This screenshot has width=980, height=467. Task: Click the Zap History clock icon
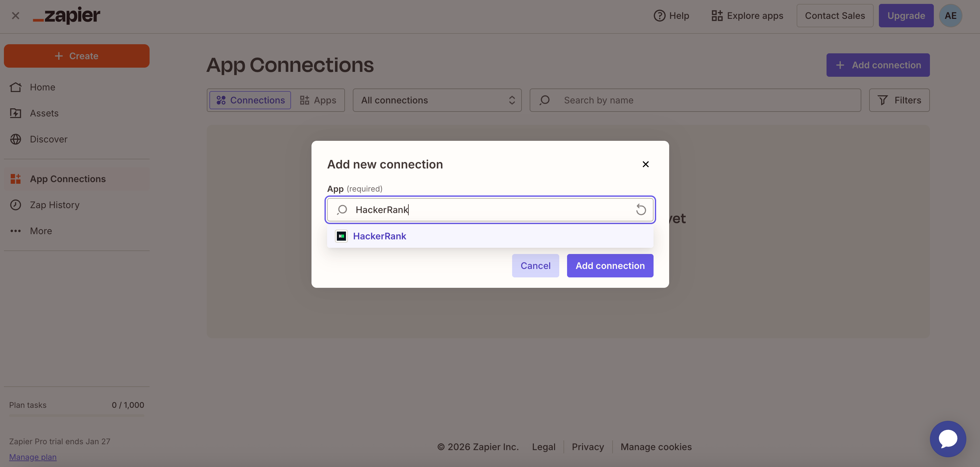point(16,205)
